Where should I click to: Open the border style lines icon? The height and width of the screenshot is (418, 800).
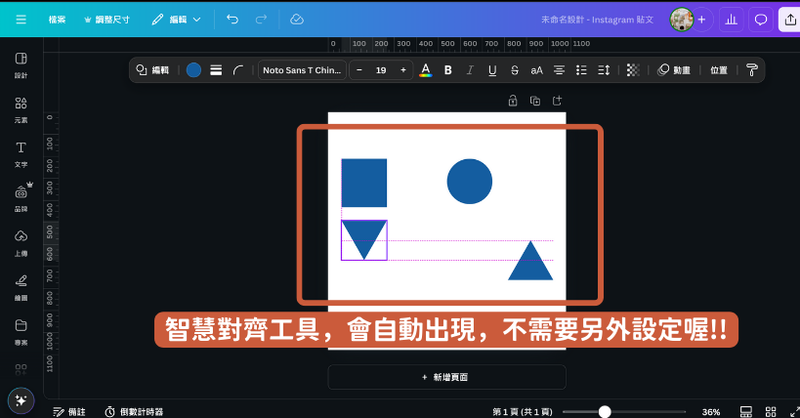point(215,70)
